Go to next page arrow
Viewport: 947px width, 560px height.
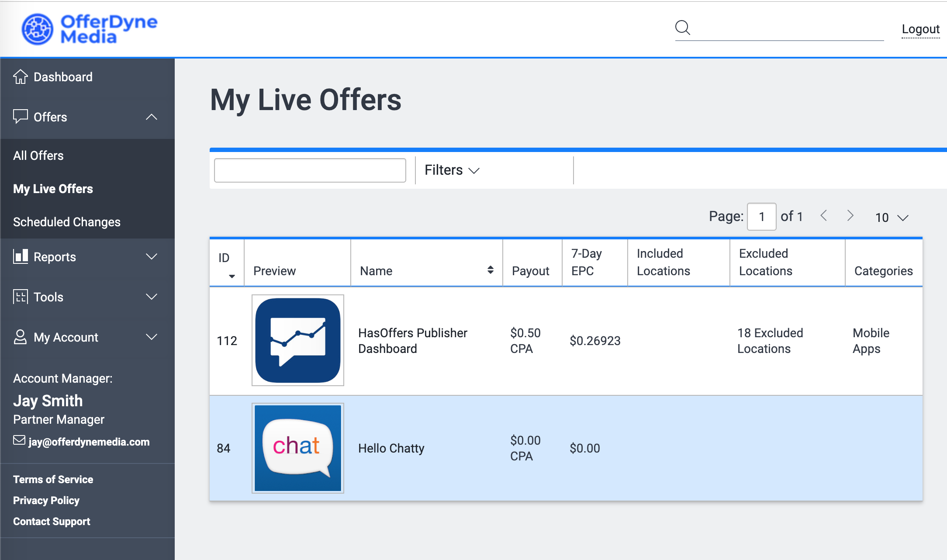pos(850,215)
